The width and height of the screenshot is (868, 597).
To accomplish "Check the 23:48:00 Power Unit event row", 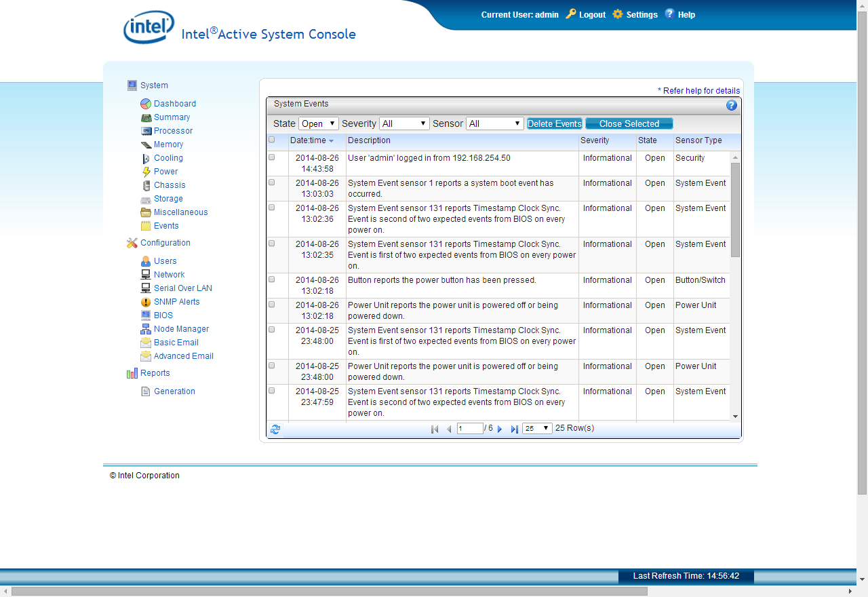I will [272, 366].
